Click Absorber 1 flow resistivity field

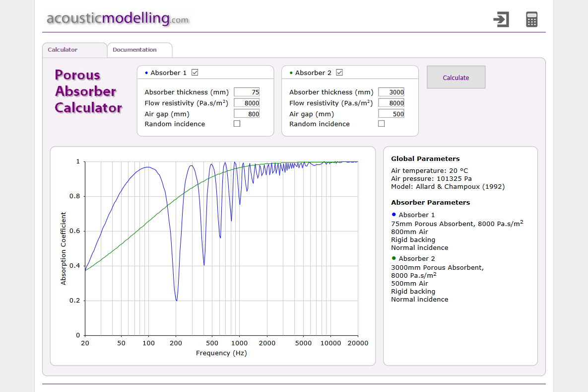247,103
